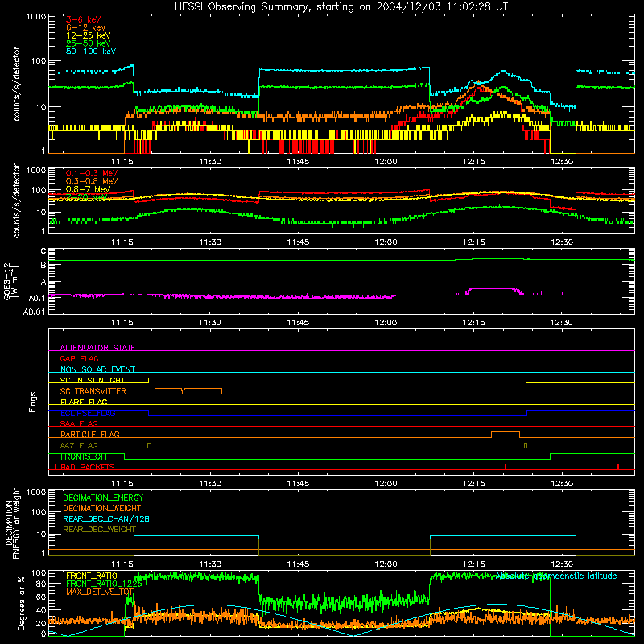Click the HESSI Observing Summary title text
Image resolution: width=644 pixels, height=644 pixels.
[x=341, y=7]
